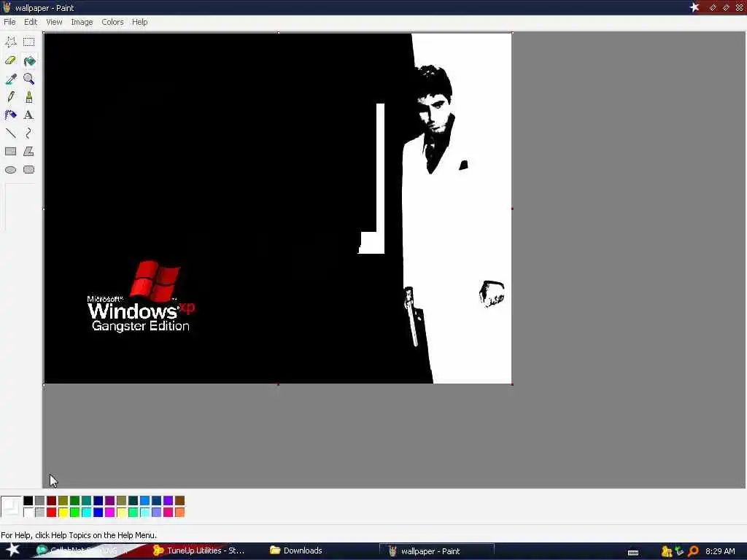This screenshot has width=747, height=560.
Task: Open the File menu
Action: [9, 22]
